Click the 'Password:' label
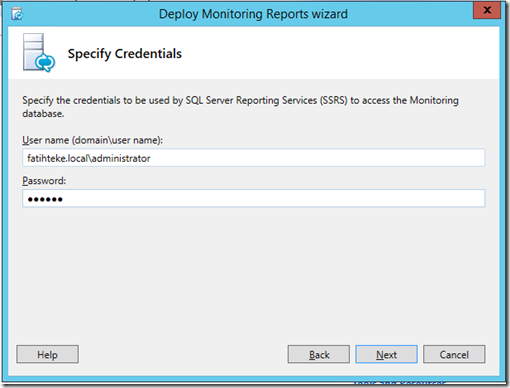 [44, 181]
